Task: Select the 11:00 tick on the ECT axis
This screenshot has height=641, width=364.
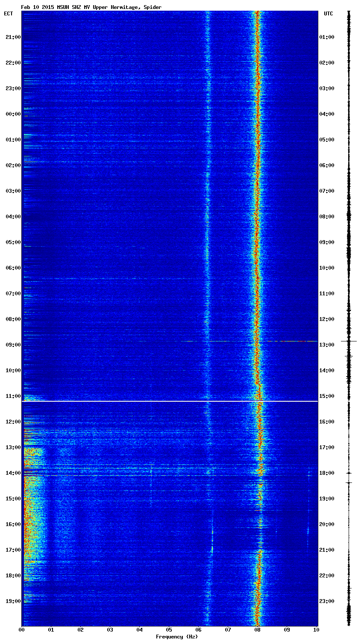Action: coord(13,396)
